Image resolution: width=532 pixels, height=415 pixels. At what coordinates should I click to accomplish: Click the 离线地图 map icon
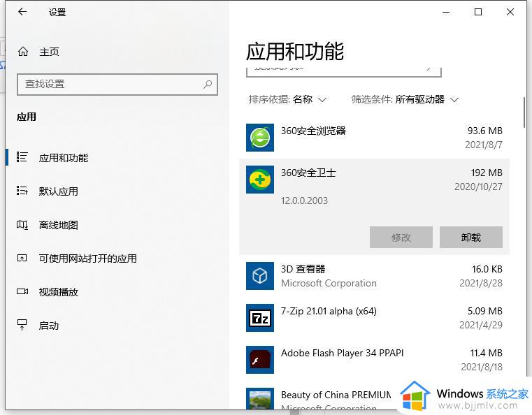(22, 224)
